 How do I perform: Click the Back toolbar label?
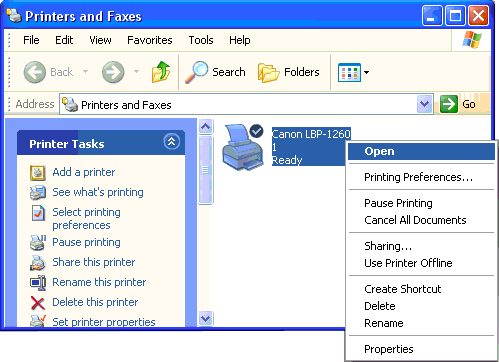point(62,72)
